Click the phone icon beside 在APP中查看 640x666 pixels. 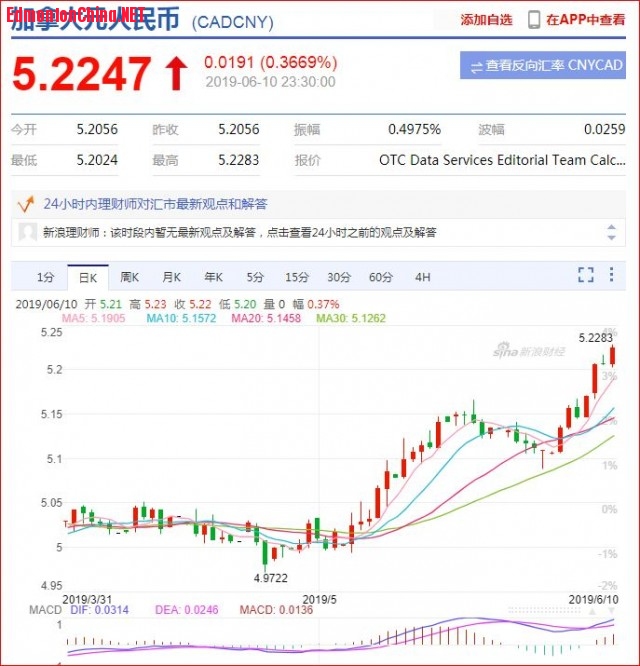click(534, 19)
